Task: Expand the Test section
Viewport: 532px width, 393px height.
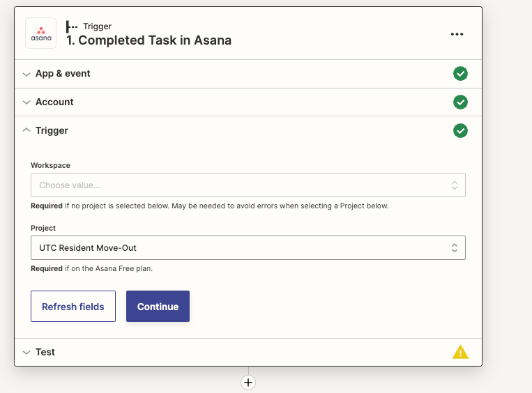Action: [248, 353]
